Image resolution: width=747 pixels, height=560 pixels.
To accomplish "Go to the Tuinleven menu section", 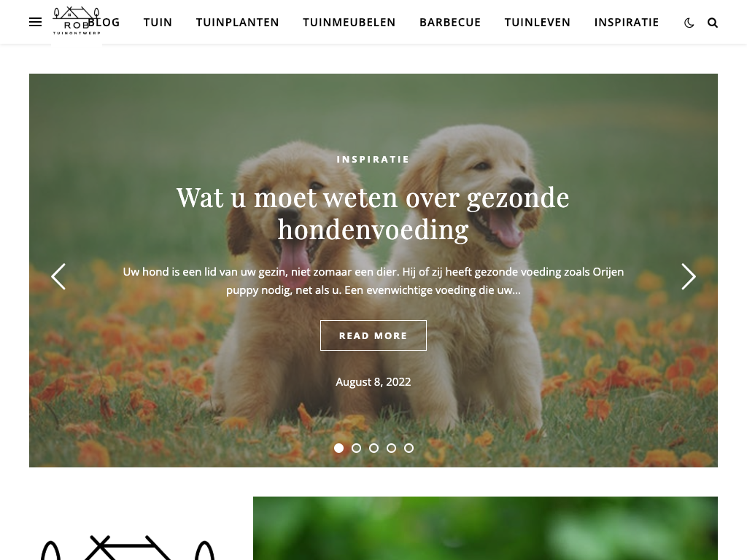I will (538, 23).
